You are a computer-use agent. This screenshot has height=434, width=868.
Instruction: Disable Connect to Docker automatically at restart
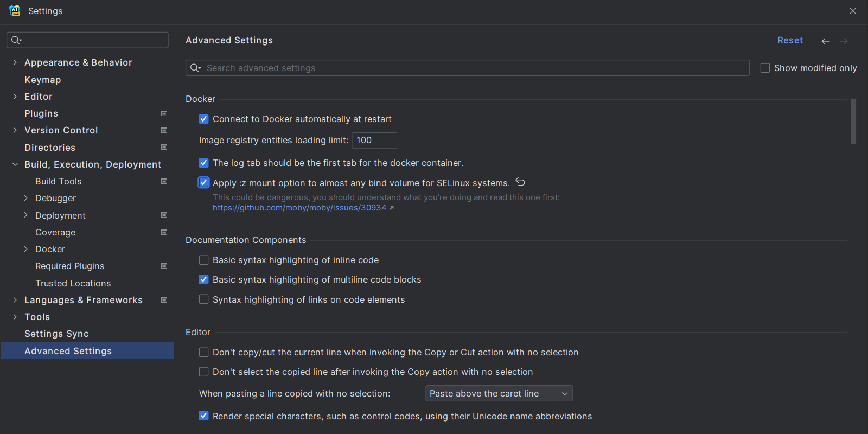[x=204, y=119]
